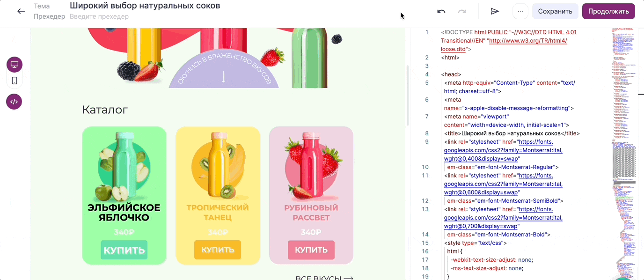The width and height of the screenshot is (644, 280).
Task: Switch to mobile preview mode
Action: pyautogui.click(x=15, y=81)
